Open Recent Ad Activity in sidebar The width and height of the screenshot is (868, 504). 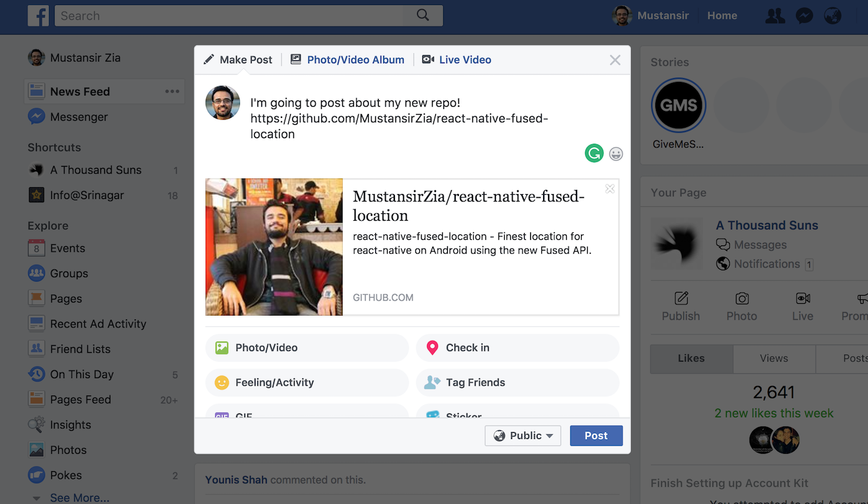(87, 324)
